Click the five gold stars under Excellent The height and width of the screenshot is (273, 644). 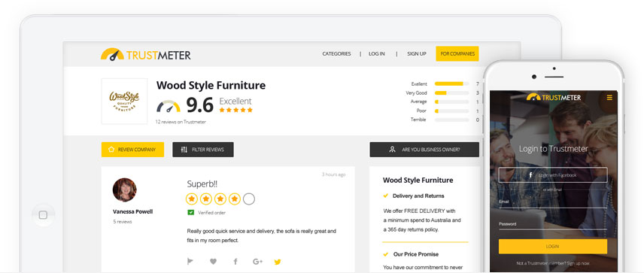pyautogui.click(x=235, y=110)
